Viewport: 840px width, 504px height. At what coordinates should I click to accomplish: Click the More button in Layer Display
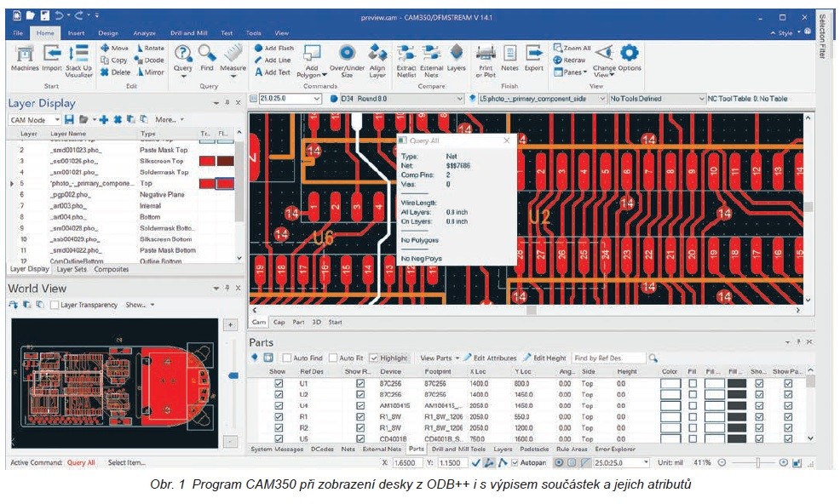coord(170,119)
